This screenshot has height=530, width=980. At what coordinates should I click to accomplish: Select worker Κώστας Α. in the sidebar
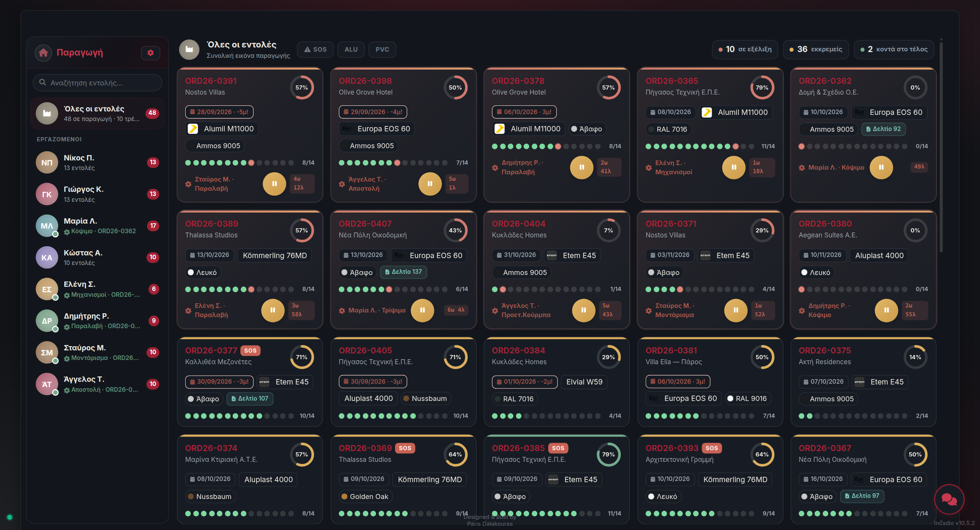(x=98, y=257)
